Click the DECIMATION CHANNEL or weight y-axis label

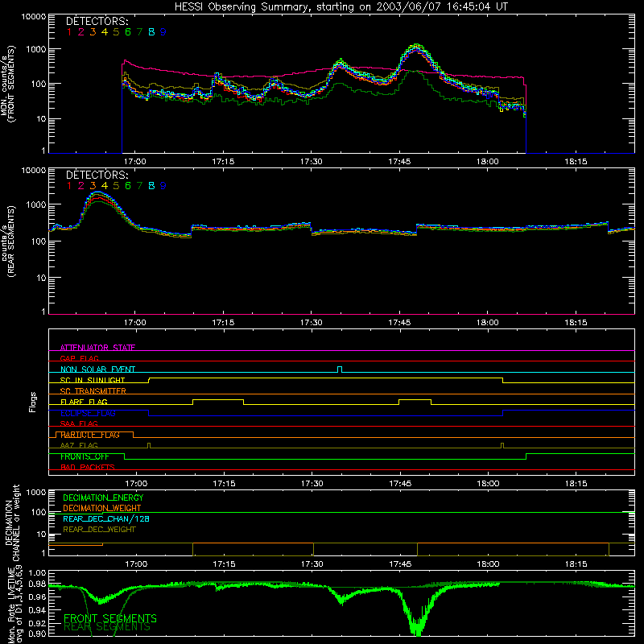coord(12,522)
